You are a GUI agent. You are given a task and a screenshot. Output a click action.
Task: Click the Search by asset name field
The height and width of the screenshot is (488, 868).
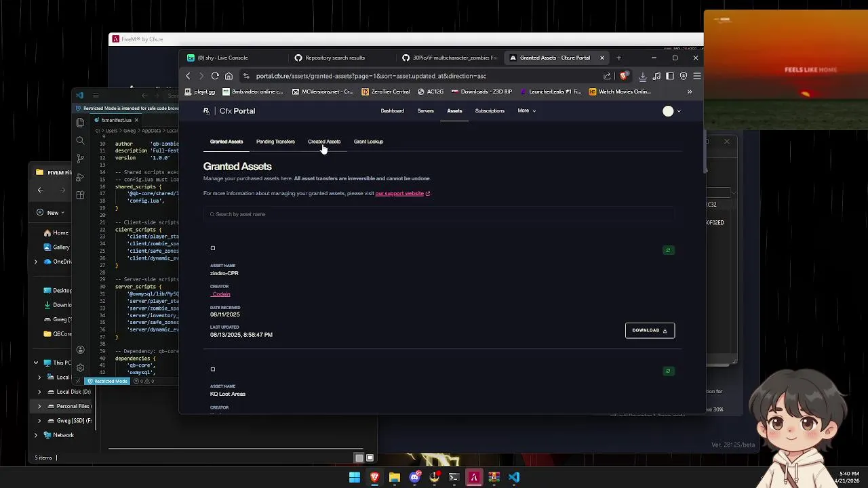coord(439,214)
